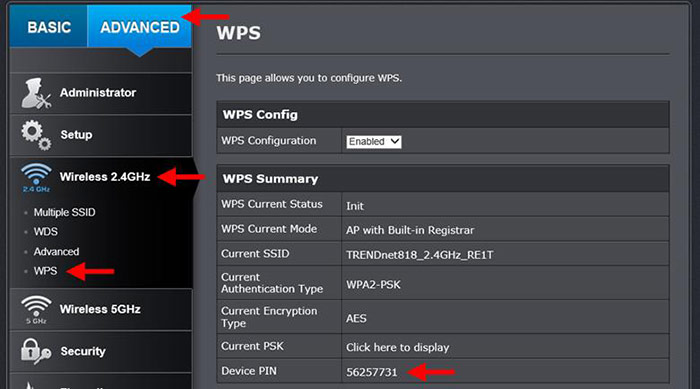Click the Current Encryption Type label
The image size is (700, 389).
pos(269,317)
